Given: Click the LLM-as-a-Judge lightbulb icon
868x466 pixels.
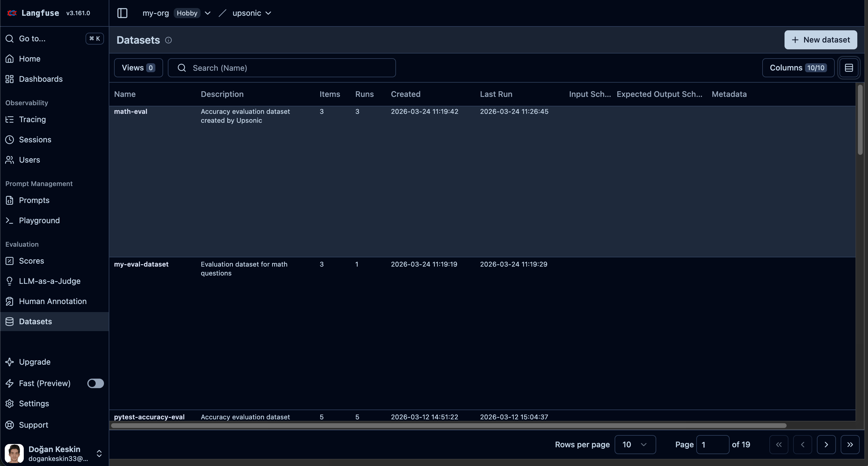Looking at the screenshot, I should (10, 281).
